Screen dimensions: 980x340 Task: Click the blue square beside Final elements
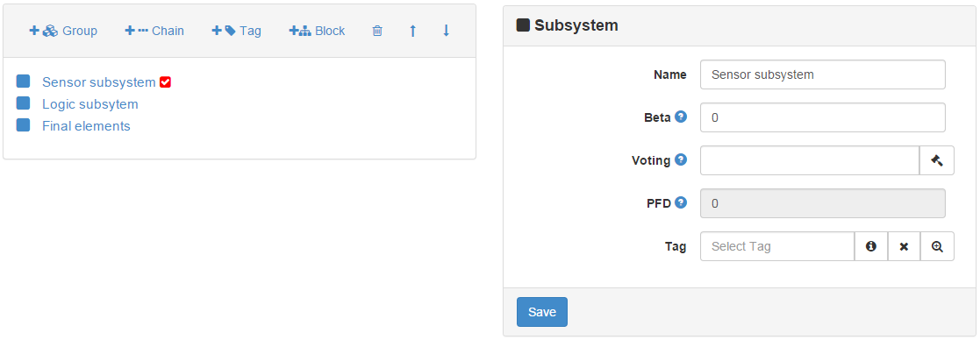coord(23,125)
